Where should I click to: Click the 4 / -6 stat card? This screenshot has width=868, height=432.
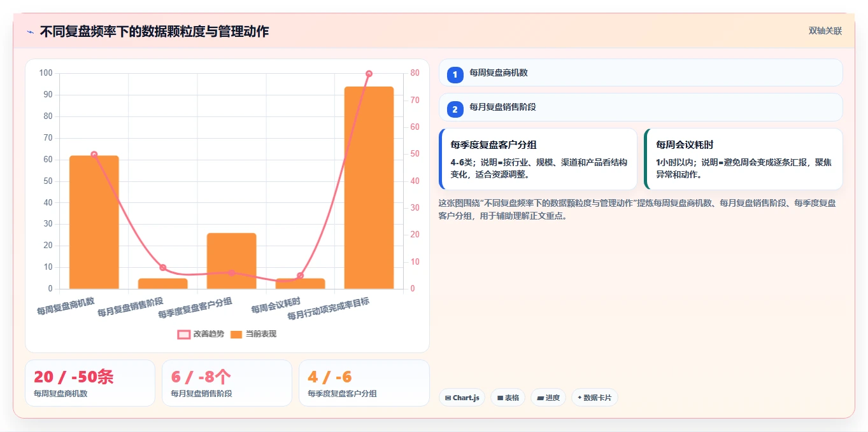point(364,383)
